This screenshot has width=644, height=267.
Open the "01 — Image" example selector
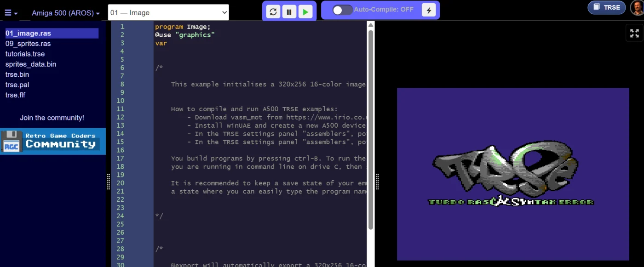pos(168,12)
